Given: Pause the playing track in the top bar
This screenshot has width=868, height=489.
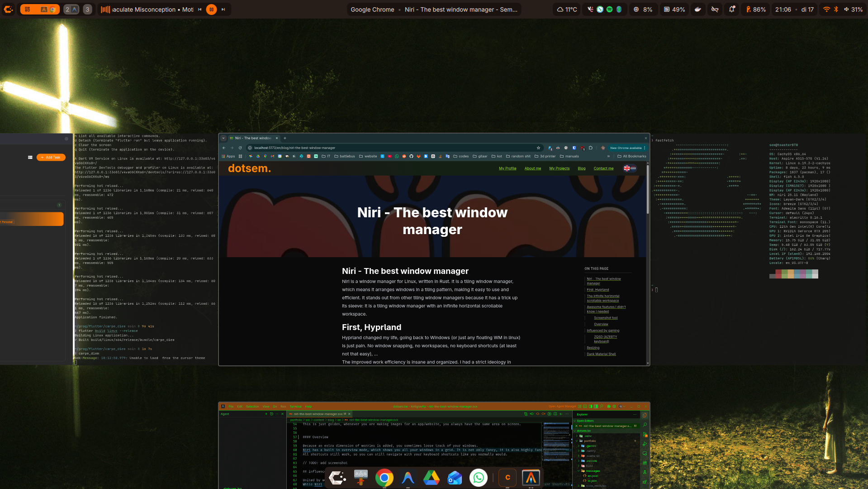Looking at the screenshot, I should click(211, 9).
